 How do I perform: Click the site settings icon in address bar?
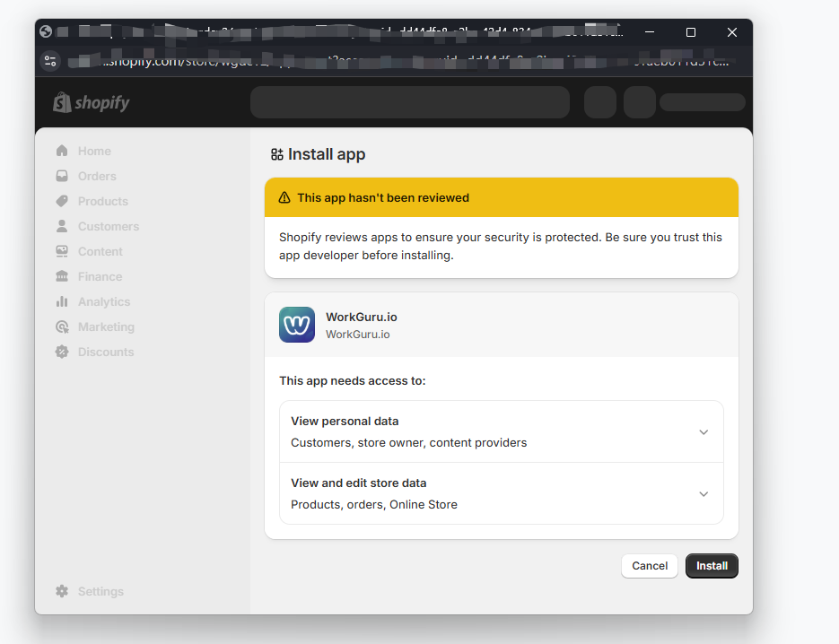tap(50, 61)
